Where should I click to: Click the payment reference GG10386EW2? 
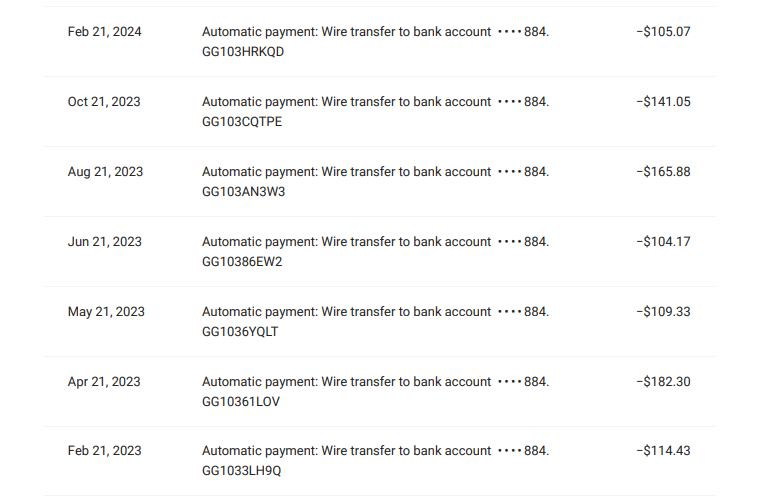pyautogui.click(x=242, y=262)
